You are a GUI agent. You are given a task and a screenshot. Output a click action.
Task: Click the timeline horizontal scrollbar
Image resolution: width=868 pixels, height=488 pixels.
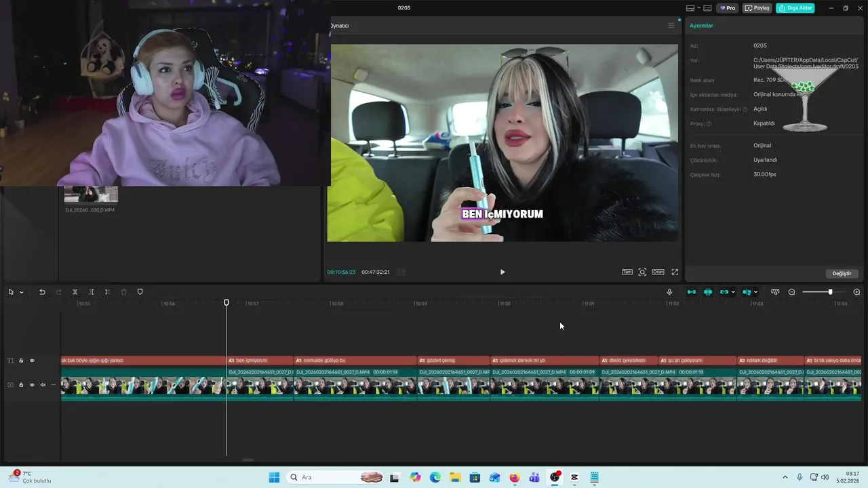click(x=248, y=460)
